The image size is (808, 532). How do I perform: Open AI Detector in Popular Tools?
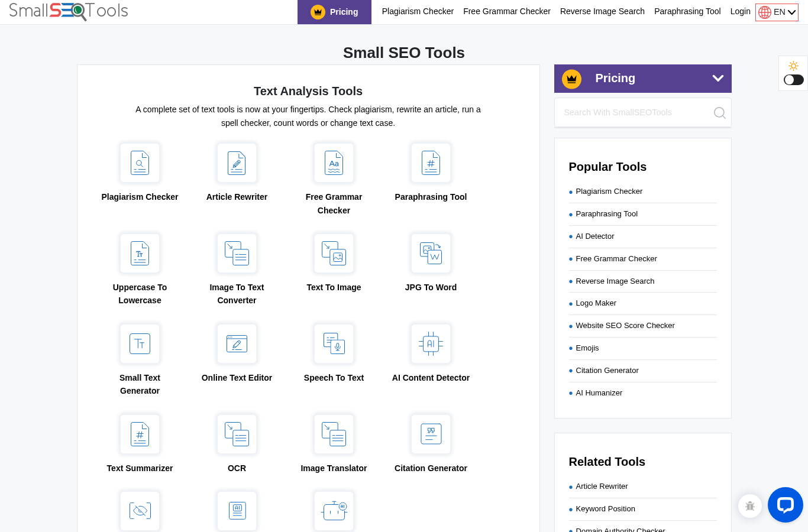click(594, 236)
